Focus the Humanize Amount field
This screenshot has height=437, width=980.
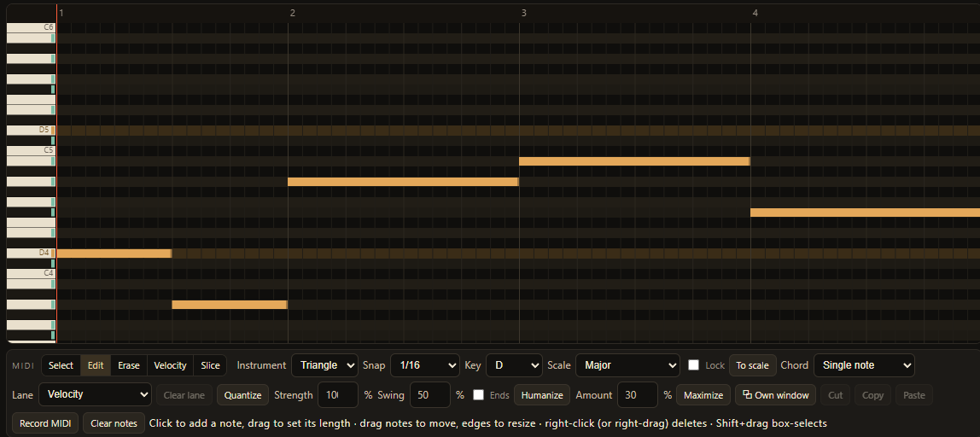coord(638,395)
